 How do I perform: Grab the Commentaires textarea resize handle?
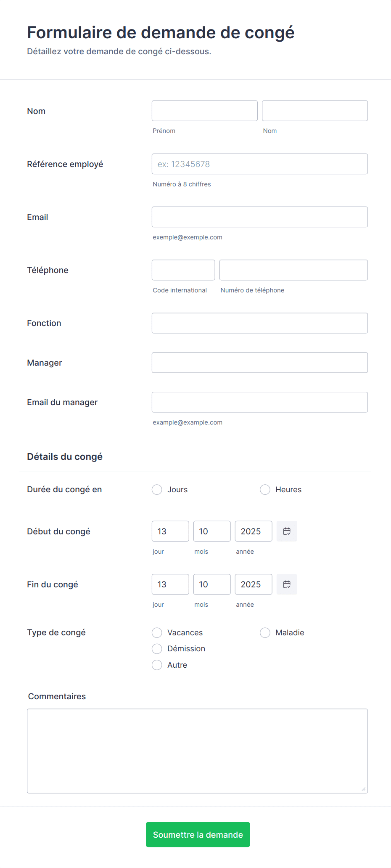coord(364,789)
